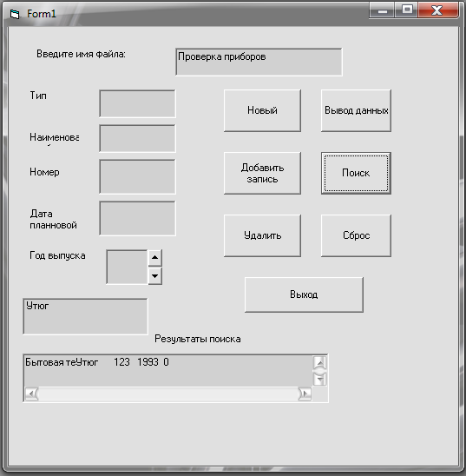466x476 pixels.
Task: Click the results horizontal scrollbar track
Action: (x=168, y=394)
